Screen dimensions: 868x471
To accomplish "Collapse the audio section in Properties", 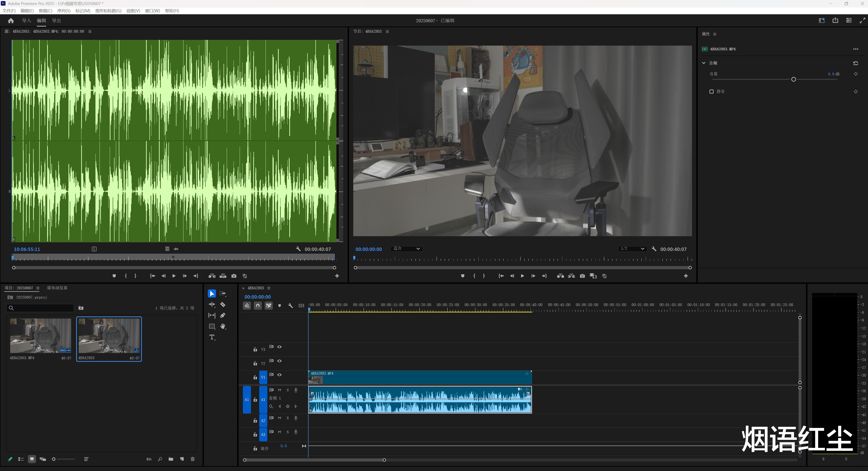I will coord(704,63).
